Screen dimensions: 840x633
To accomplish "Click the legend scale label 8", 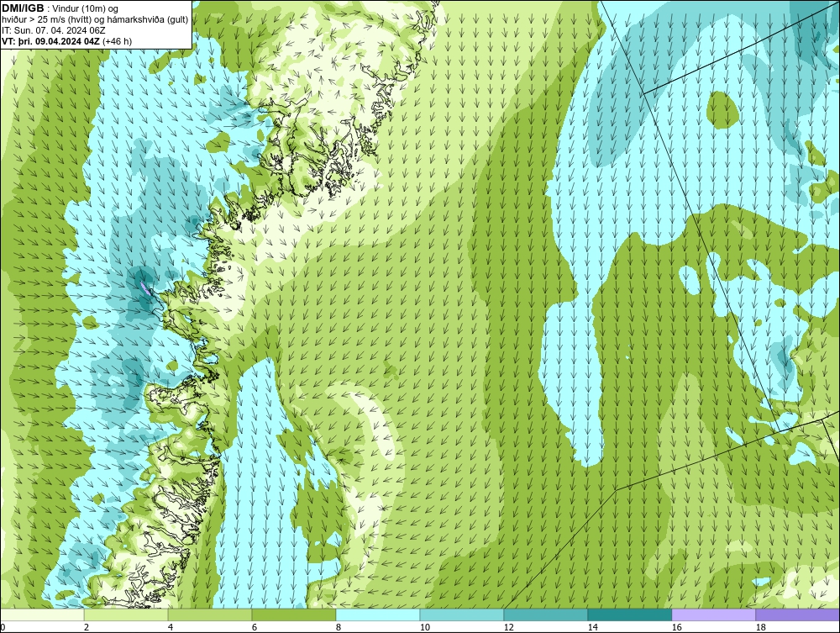I will click(x=338, y=627).
